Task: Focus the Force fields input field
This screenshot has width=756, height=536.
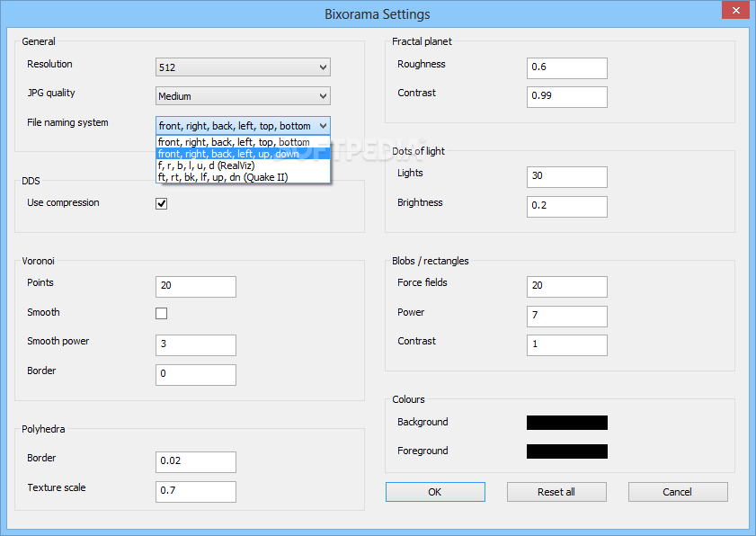Action: tap(567, 287)
